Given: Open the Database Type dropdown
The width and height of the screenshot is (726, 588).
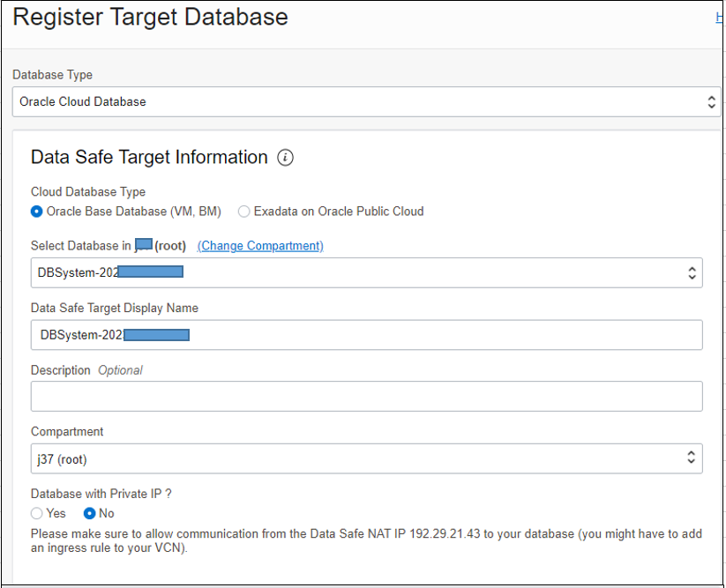Looking at the screenshot, I should coord(366,101).
